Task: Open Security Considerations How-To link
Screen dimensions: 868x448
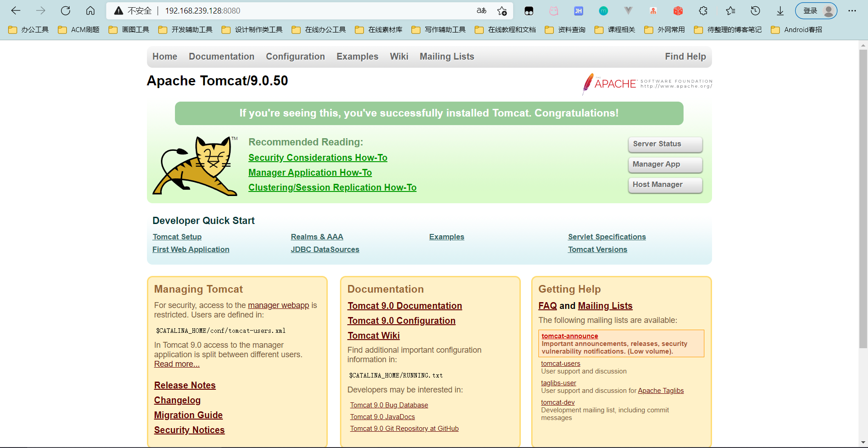Action: (318, 158)
